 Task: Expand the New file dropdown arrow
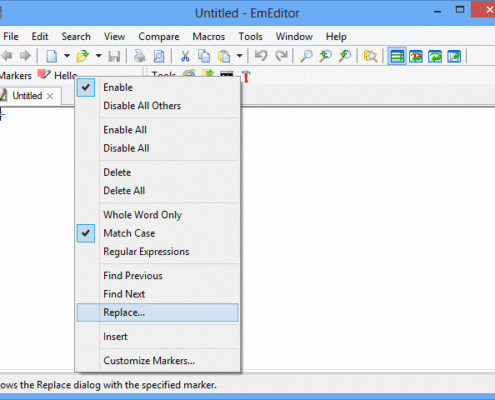point(67,56)
